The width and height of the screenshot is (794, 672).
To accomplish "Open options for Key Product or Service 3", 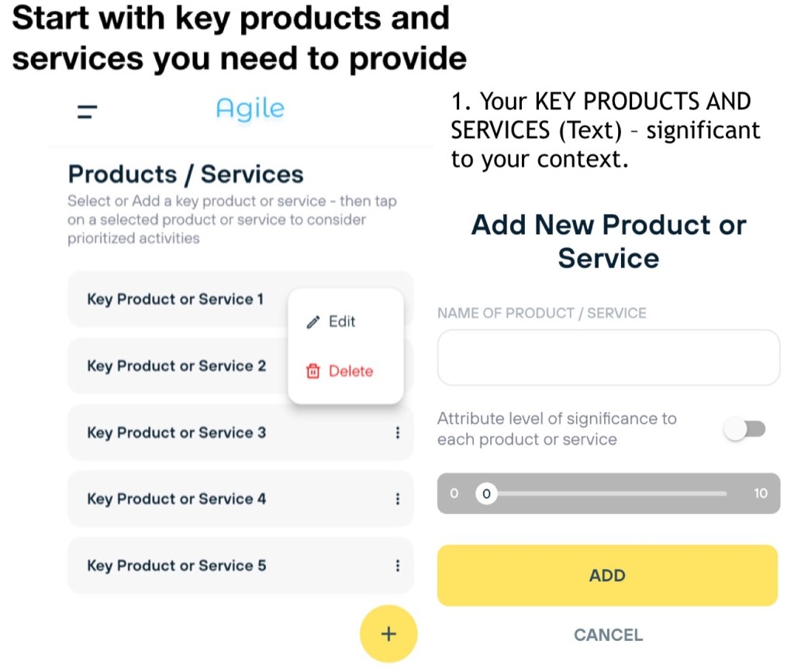I will pyautogui.click(x=398, y=433).
